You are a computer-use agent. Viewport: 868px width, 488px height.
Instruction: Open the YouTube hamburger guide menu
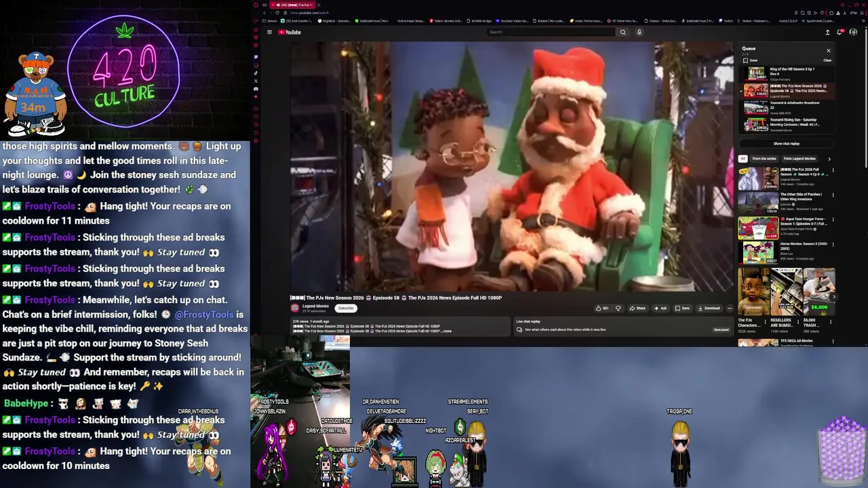(269, 32)
